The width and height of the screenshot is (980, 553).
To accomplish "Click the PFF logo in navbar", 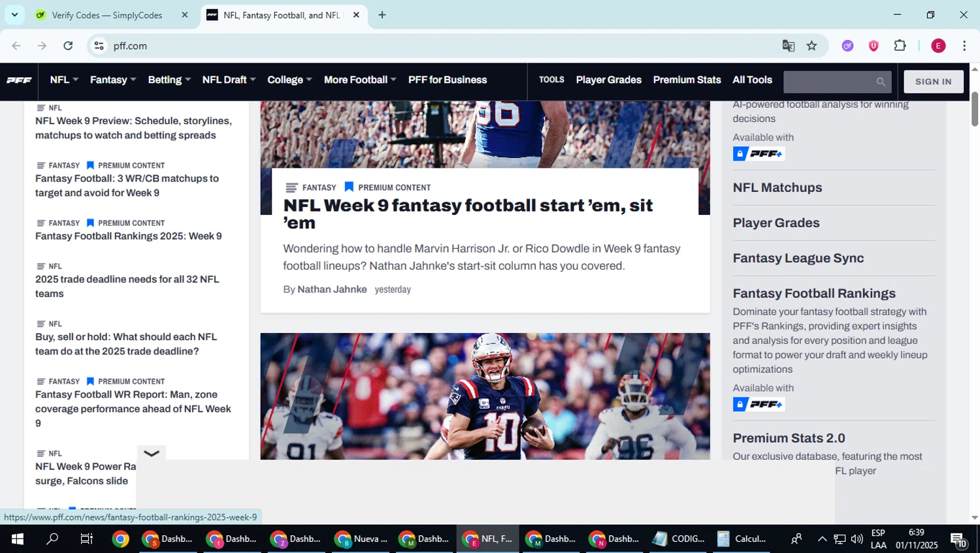I will (x=19, y=80).
